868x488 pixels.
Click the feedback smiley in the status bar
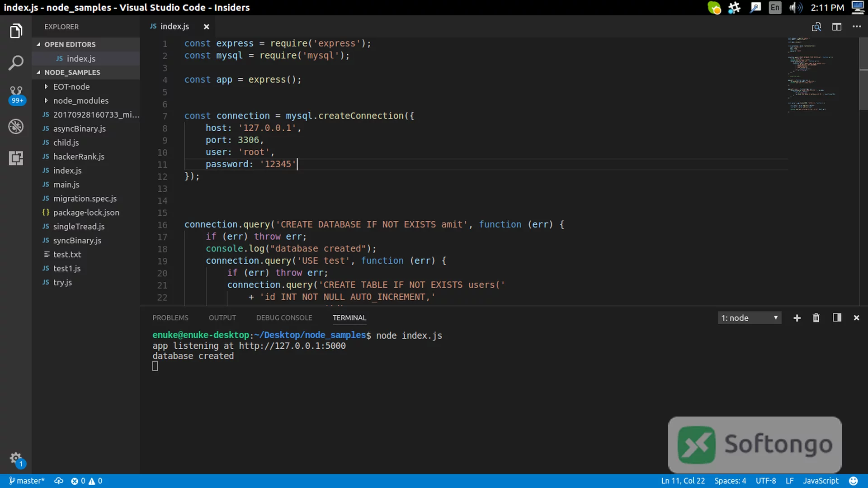click(x=853, y=481)
